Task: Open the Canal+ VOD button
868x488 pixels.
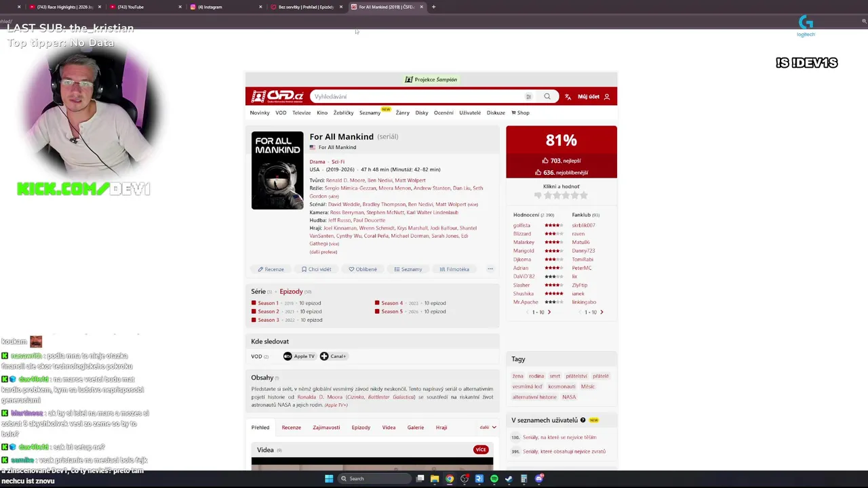Action: 333,357
